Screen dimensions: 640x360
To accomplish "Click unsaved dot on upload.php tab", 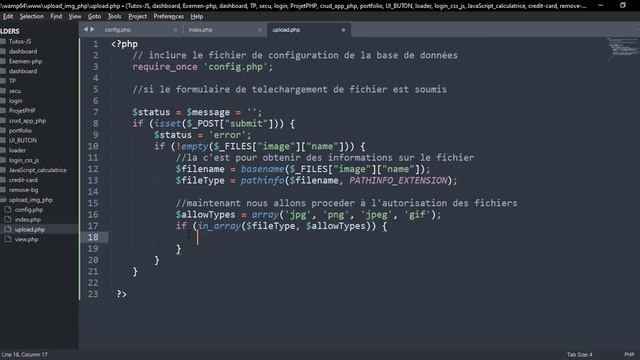I will coord(343,30).
